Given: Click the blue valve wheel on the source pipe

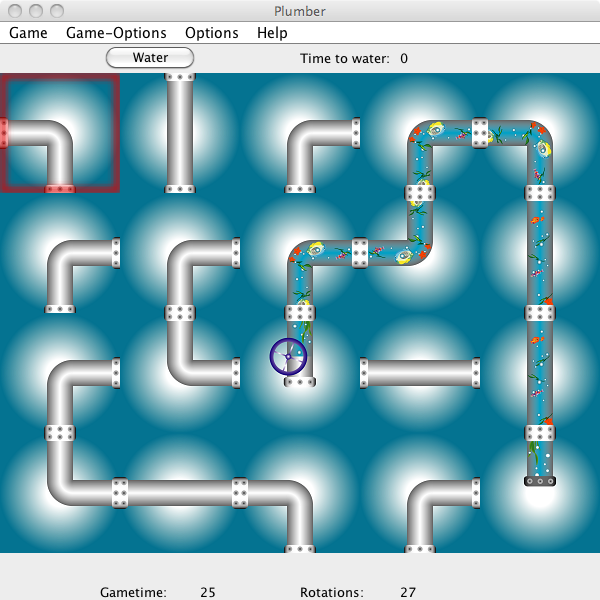Looking at the screenshot, I should point(288,357).
